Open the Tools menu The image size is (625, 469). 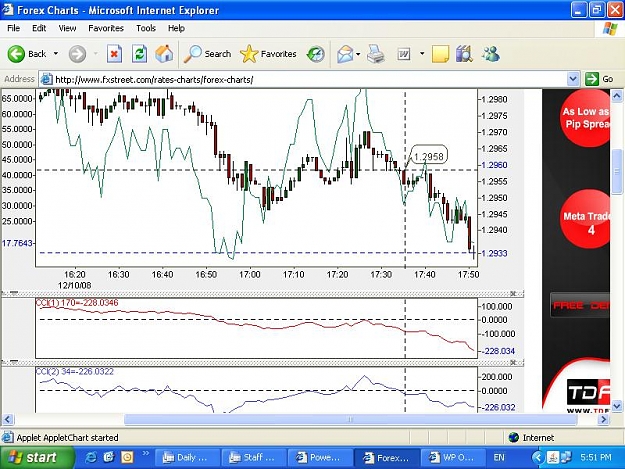pyautogui.click(x=145, y=28)
